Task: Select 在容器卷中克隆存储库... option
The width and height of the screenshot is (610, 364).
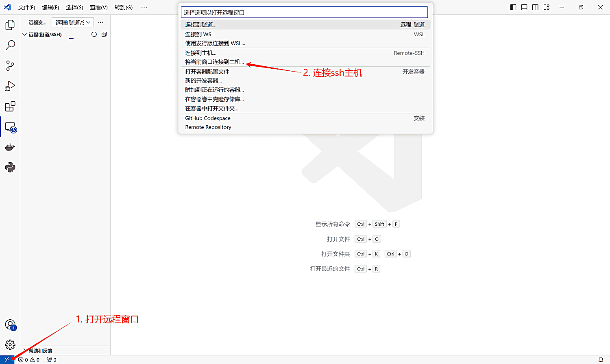Action: [305, 99]
